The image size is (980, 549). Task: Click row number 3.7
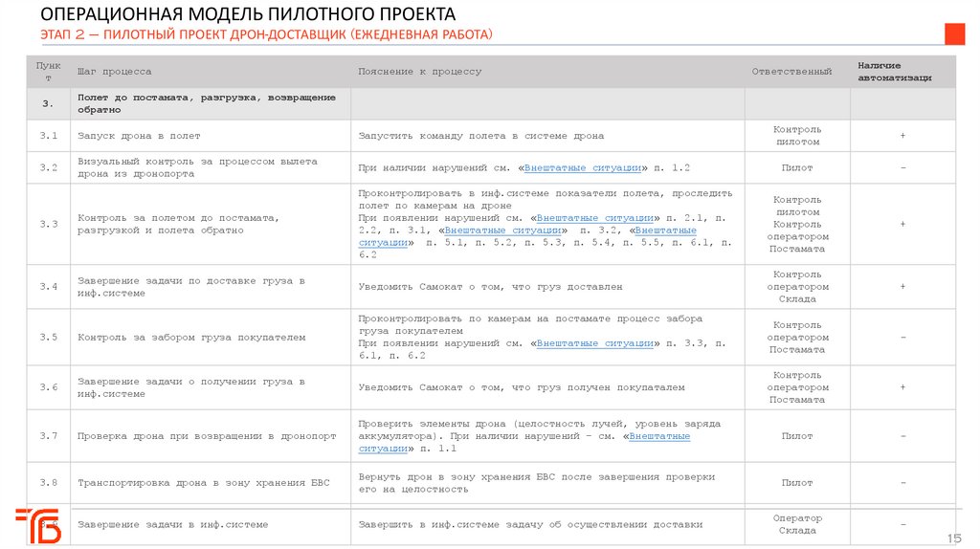click(48, 436)
